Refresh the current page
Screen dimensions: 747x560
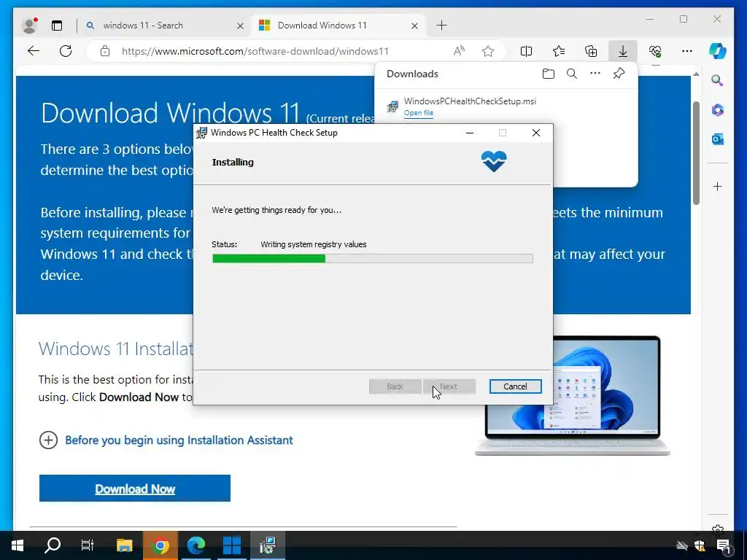pyautogui.click(x=66, y=51)
